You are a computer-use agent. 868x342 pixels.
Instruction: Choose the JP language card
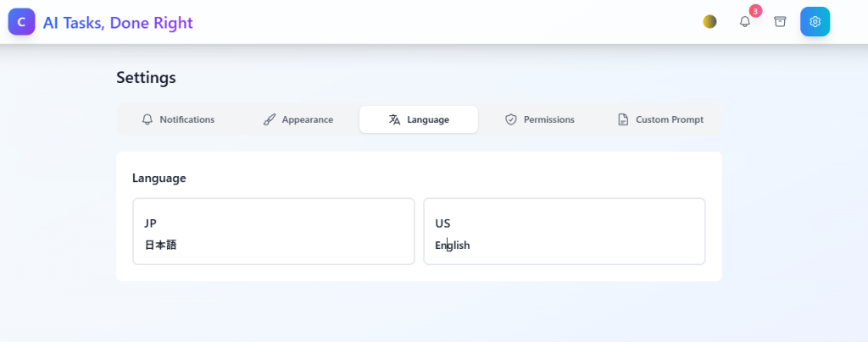(x=274, y=231)
